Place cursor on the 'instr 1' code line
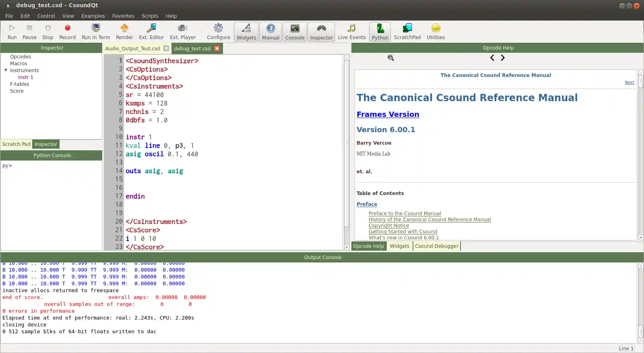 138,137
